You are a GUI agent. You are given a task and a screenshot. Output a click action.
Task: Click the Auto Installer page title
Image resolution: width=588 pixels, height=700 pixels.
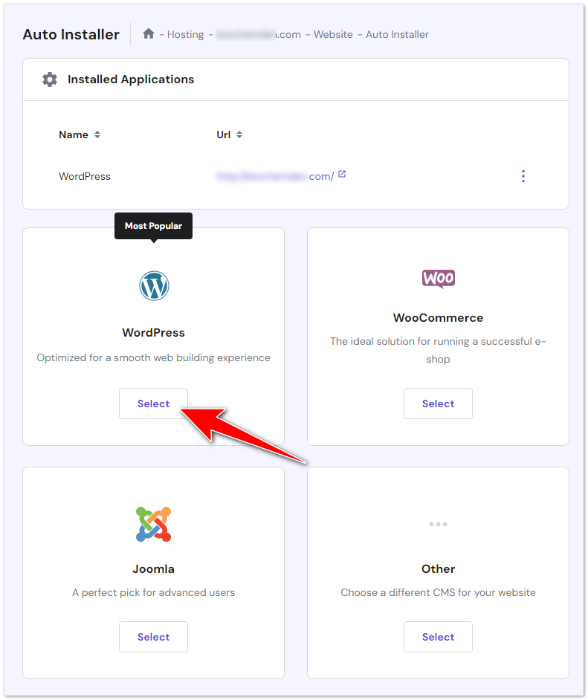[x=71, y=34]
